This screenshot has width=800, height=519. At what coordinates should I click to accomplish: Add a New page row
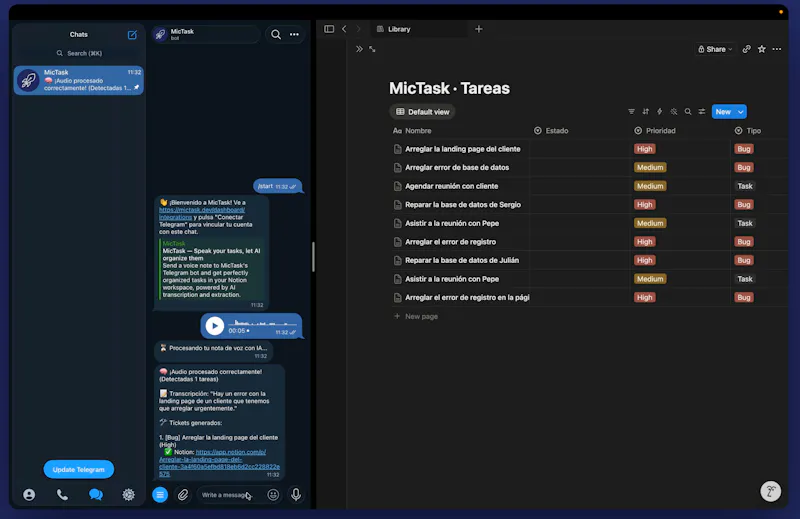(416, 316)
